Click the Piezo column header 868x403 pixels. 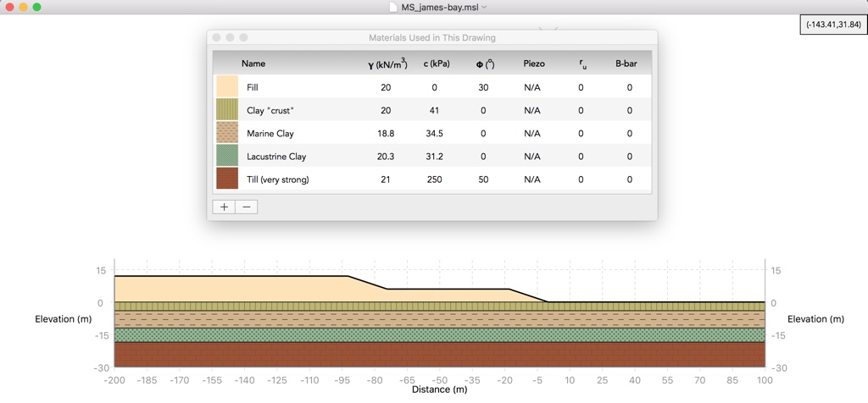click(534, 63)
